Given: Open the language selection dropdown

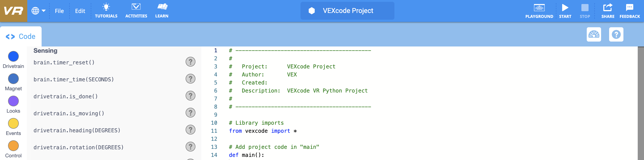Looking at the screenshot, I should tap(39, 11).
